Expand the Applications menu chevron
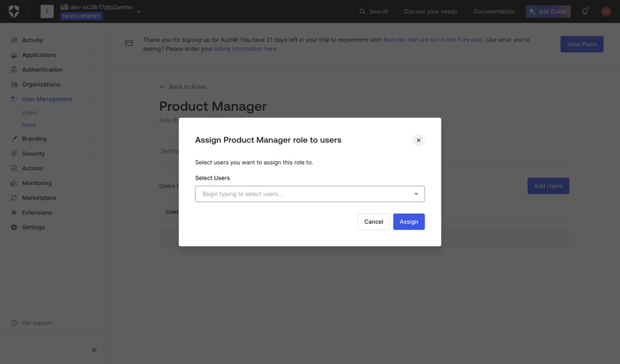Image resolution: width=620 pixels, height=364 pixels. coord(95,55)
